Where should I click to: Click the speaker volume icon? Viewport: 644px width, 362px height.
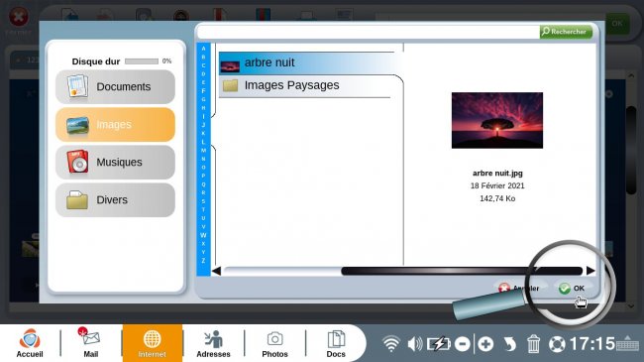[x=415, y=343]
